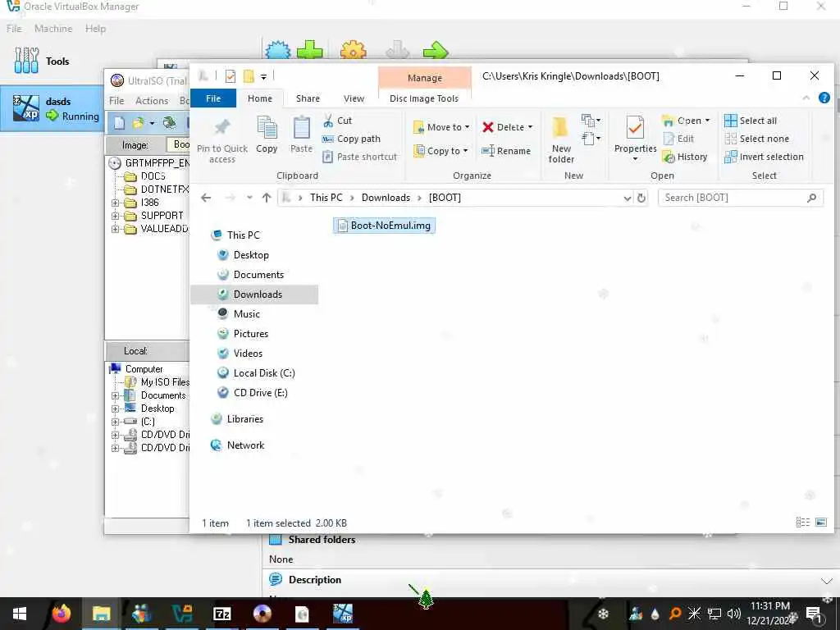Select dasds Running VM in VirtualBox
Viewport: 840px width, 630px height.
[52, 108]
